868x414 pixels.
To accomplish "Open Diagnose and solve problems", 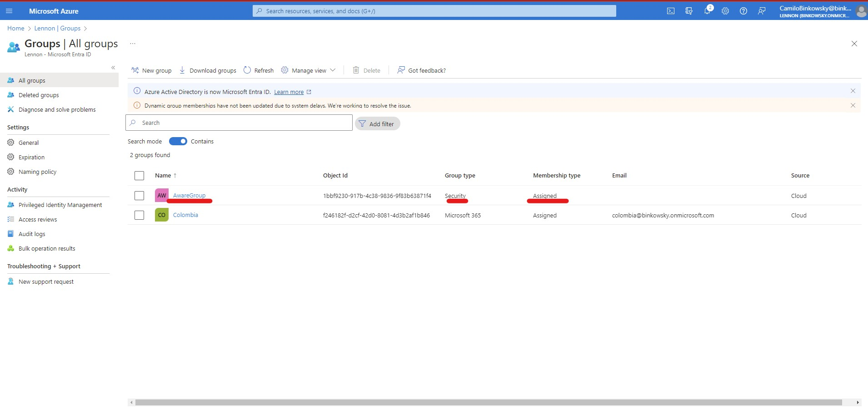I will (x=56, y=109).
